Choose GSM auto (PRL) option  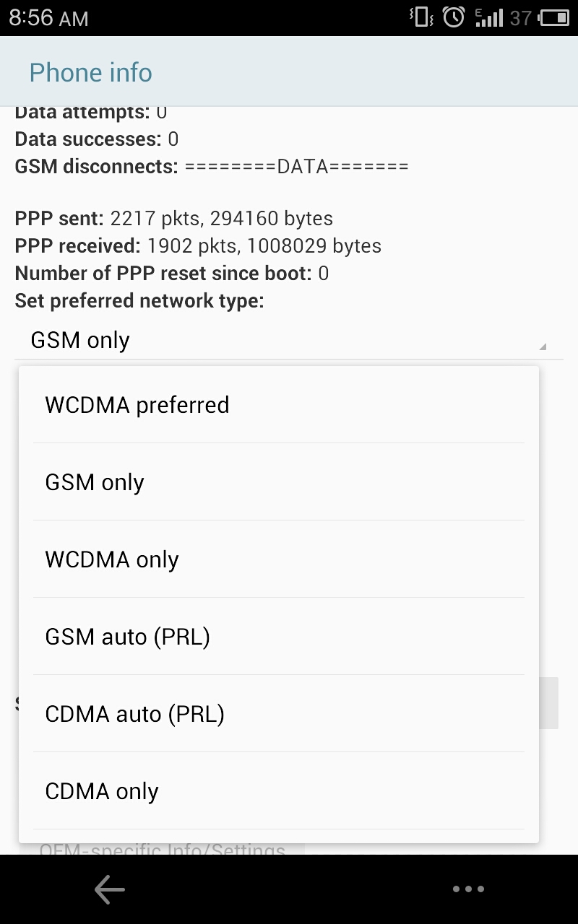coord(278,637)
